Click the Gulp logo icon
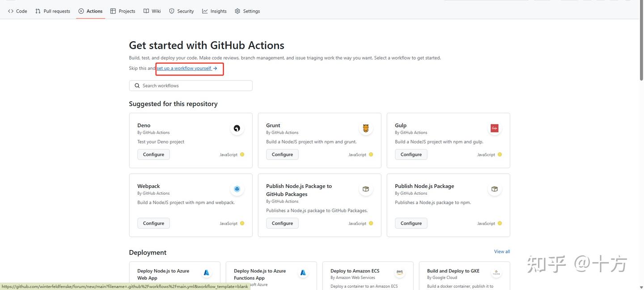The image size is (644, 290). coord(494,128)
